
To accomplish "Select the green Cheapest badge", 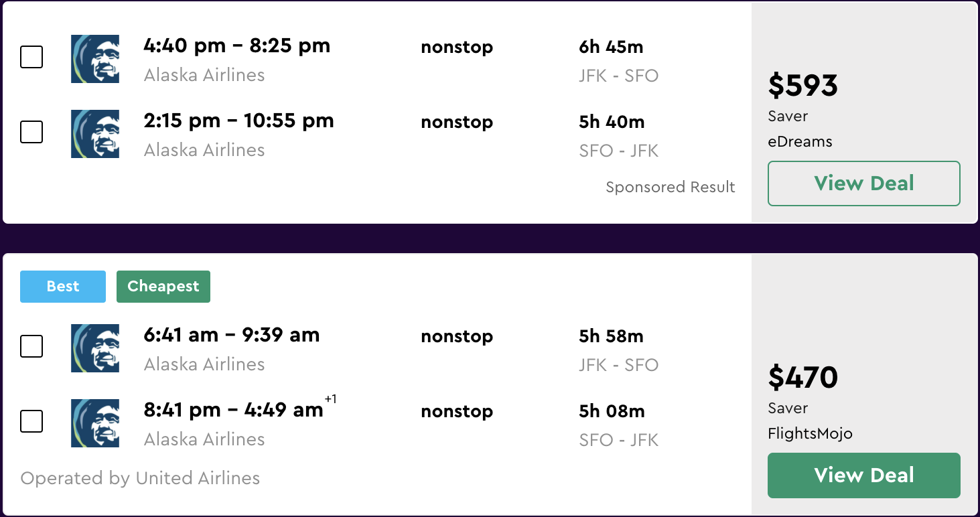I will pos(163,287).
